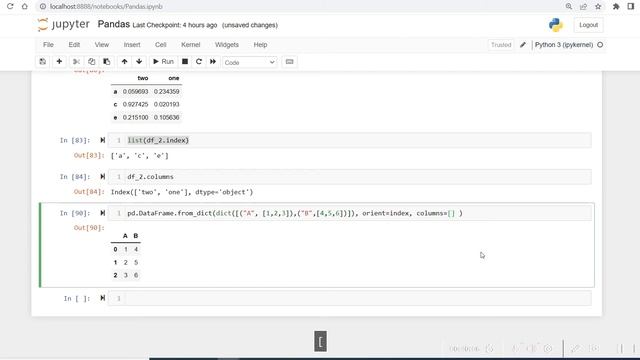Viewport: 640px width, 360px height.
Task: Click the share page icon in address bar
Action: click(x=583, y=7)
